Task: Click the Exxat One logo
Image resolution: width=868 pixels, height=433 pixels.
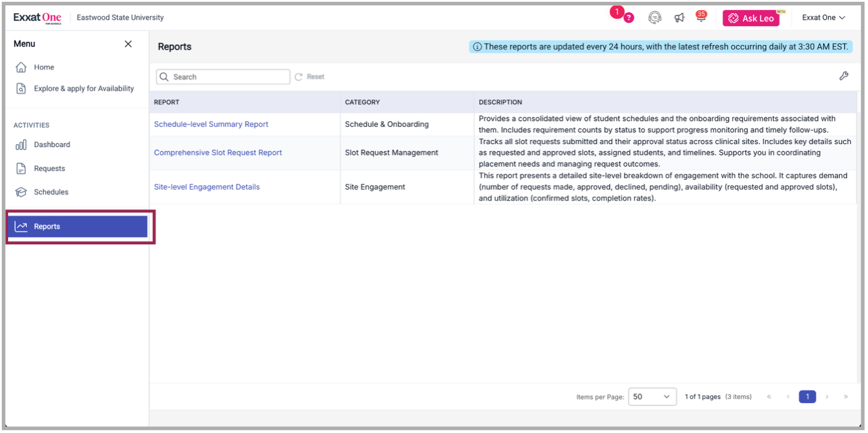Action: pyautogui.click(x=37, y=18)
